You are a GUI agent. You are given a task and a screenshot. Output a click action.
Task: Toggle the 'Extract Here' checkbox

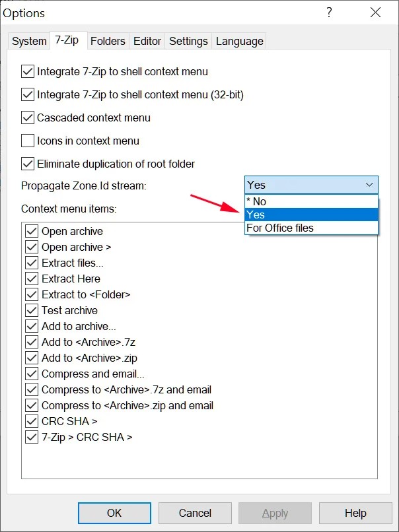click(32, 279)
